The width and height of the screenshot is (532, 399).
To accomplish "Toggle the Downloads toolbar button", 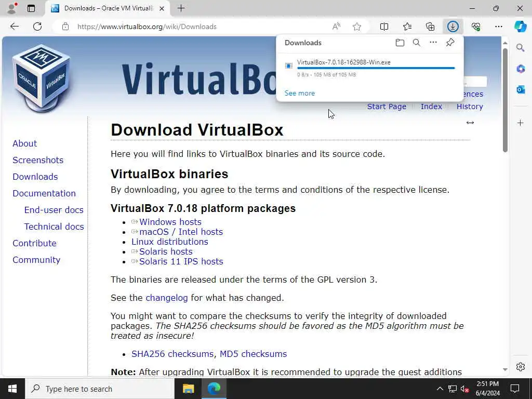I will pos(453,26).
